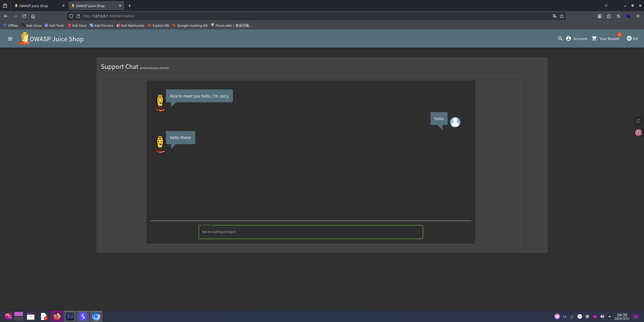Select the second OWASP Juice Shop tab
Screen dimensions: 644x322
(x=96, y=6)
